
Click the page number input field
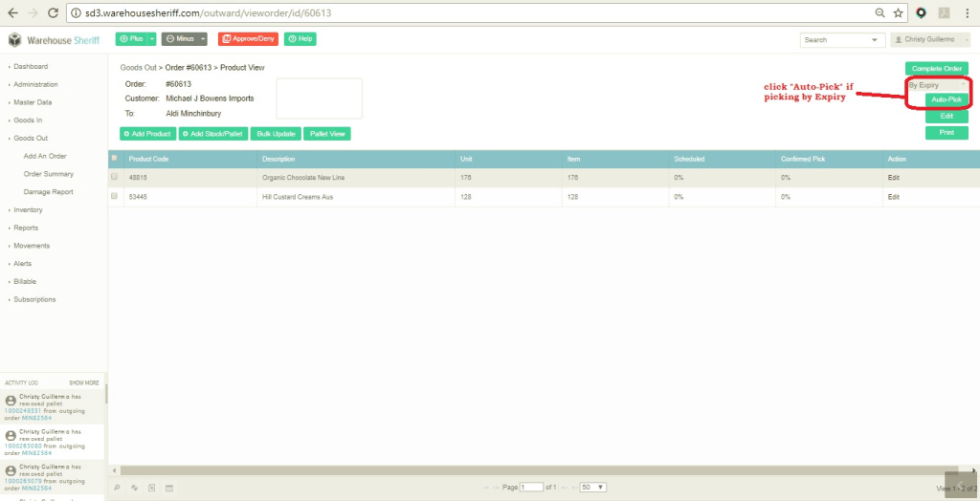pyautogui.click(x=530, y=488)
